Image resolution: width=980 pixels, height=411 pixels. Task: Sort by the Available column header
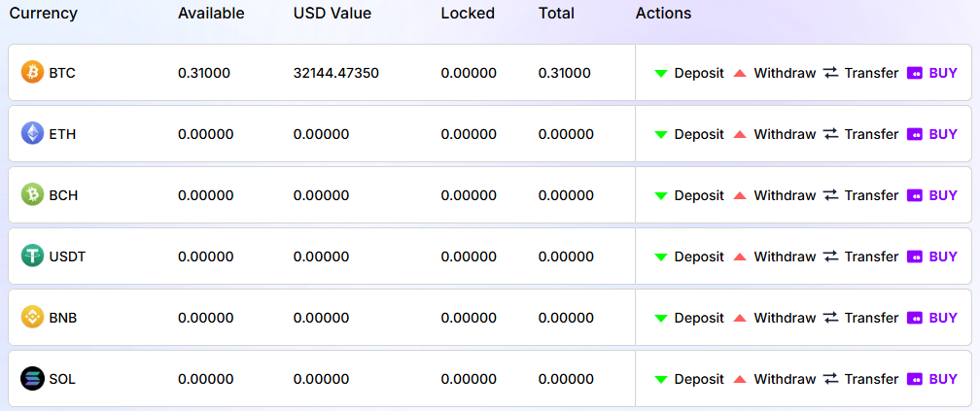click(211, 14)
